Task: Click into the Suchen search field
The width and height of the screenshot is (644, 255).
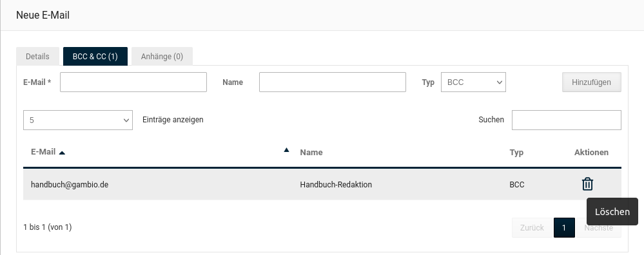Action: coord(567,120)
